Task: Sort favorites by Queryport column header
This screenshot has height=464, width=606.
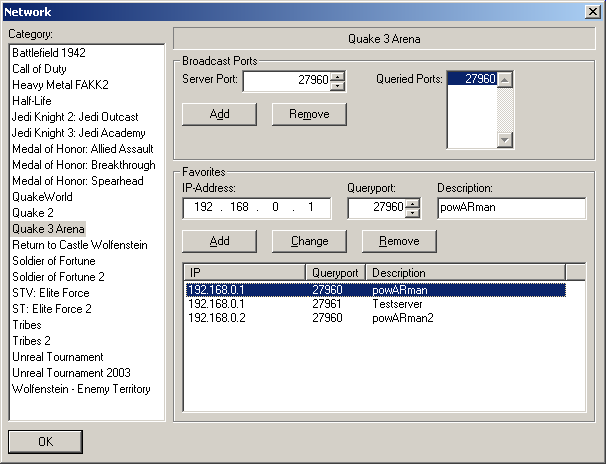Action: [335, 273]
